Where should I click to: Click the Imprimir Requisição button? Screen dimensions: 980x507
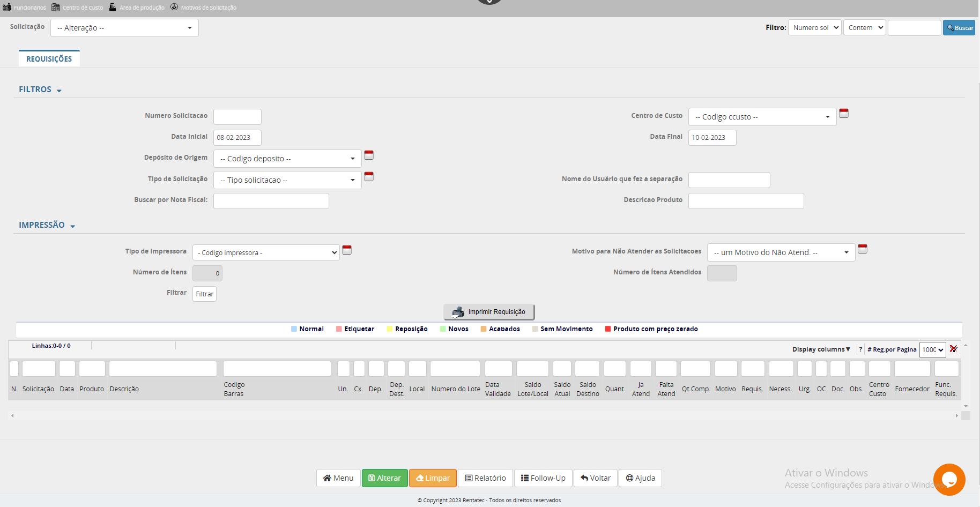[x=489, y=312]
